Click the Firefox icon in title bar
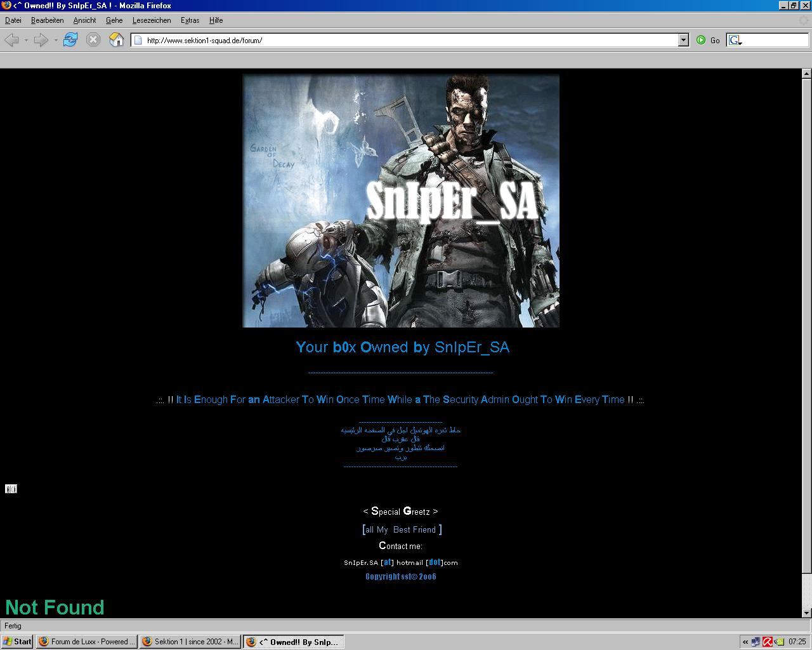The image size is (812, 650). (x=6, y=5)
